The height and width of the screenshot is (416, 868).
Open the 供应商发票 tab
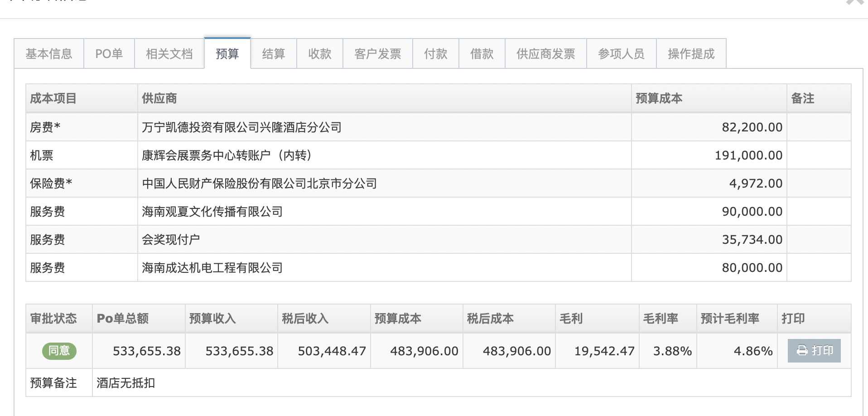(x=545, y=54)
